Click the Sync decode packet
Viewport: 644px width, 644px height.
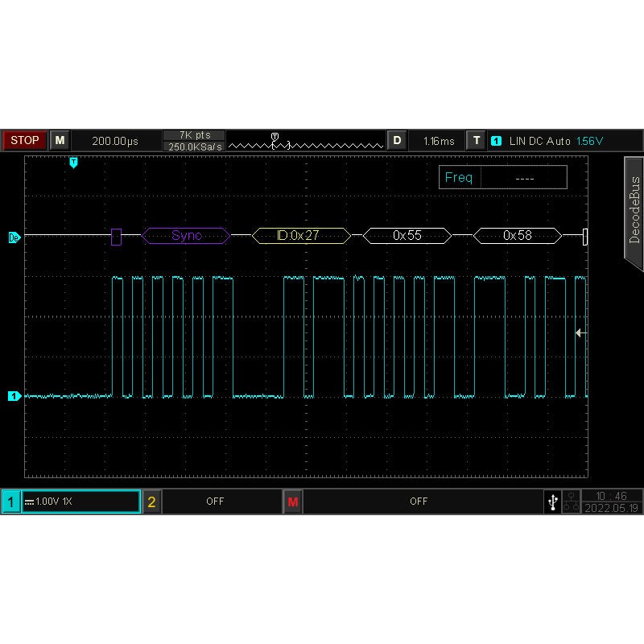coord(186,236)
